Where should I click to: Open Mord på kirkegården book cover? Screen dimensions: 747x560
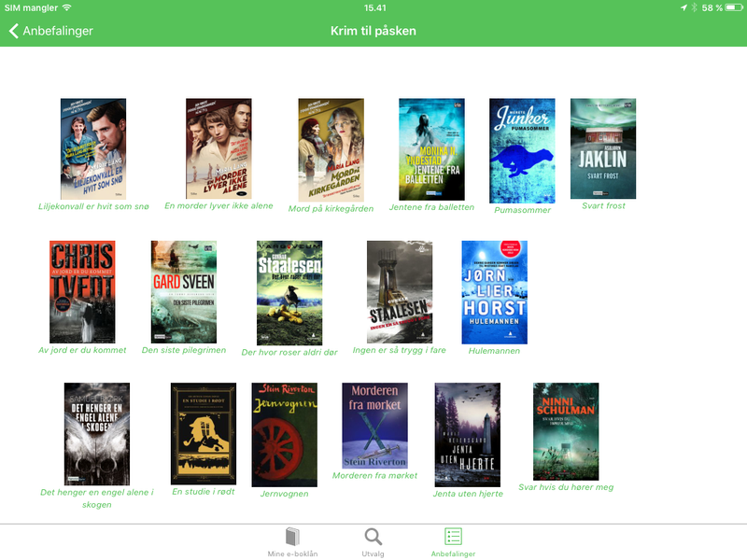pos(331,149)
